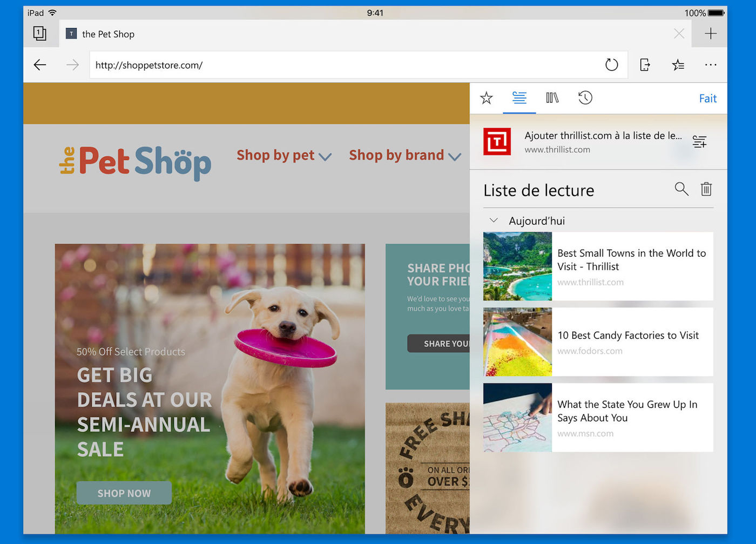This screenshot has height=544, width=756.
Task: Open the tab switcher icon
Action: [39, 33]
